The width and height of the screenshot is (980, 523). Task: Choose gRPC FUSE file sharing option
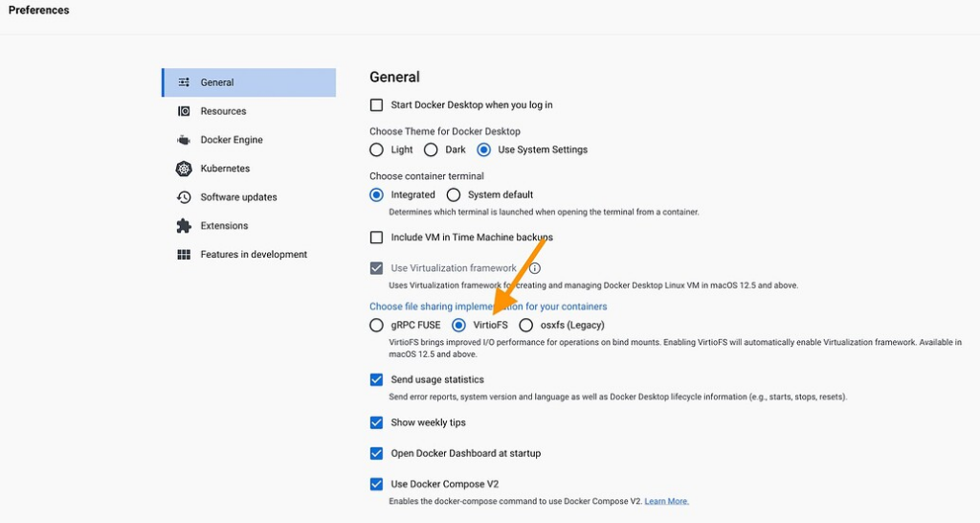coord(376,326)
